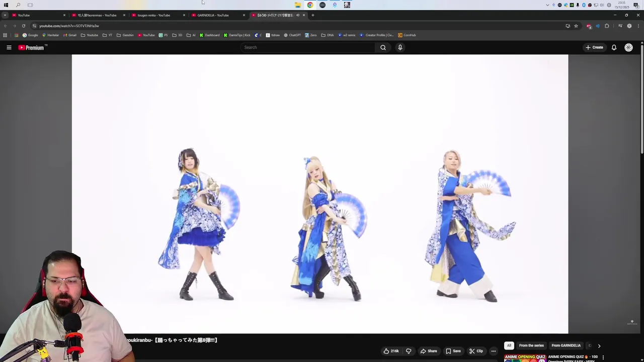Click the dancing video player
The image size is (644, 362).
tap(320, 194)
